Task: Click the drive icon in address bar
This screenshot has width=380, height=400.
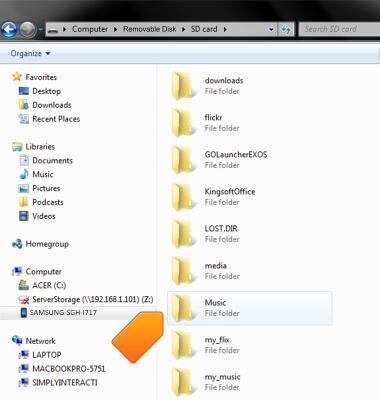Action: (52, 30)
